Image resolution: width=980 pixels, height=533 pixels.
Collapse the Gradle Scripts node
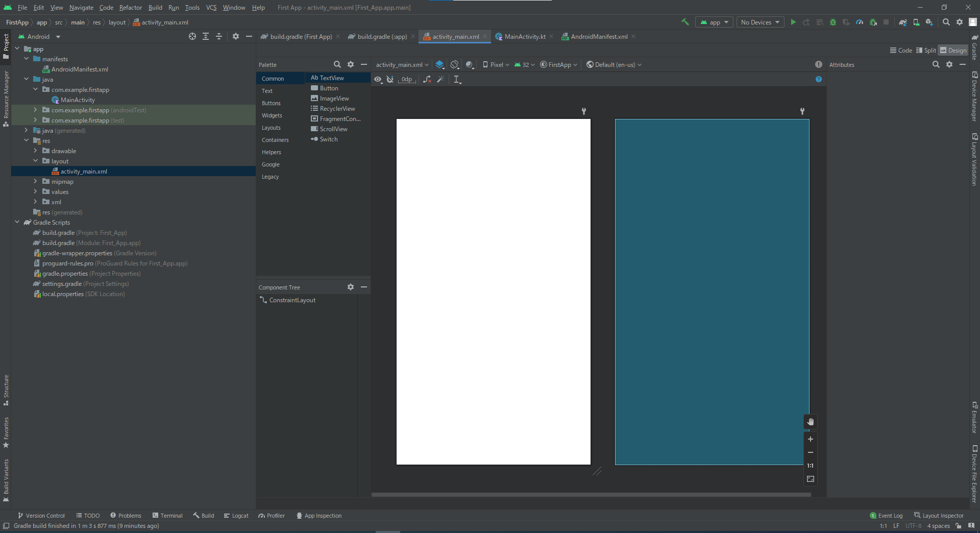[x=17, y=222]
